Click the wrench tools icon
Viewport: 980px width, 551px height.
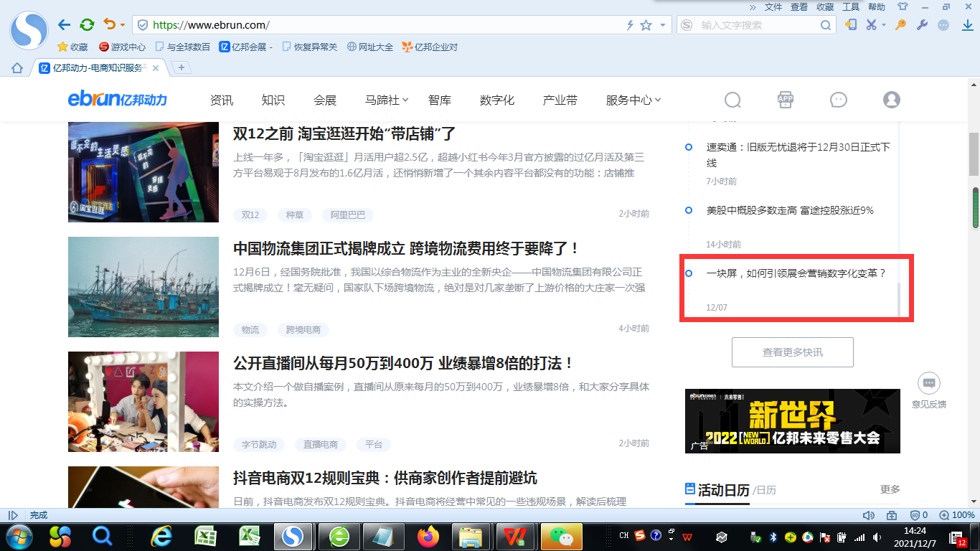click(923, 25)
